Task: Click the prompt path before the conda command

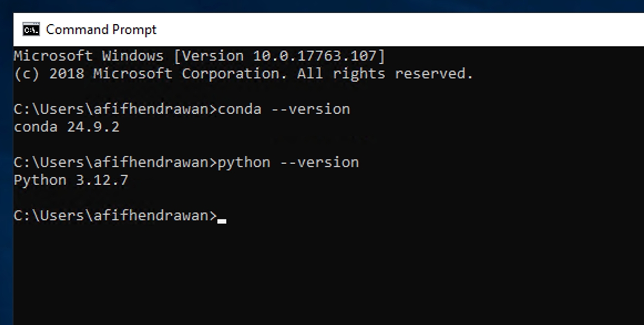Action: 115,109
